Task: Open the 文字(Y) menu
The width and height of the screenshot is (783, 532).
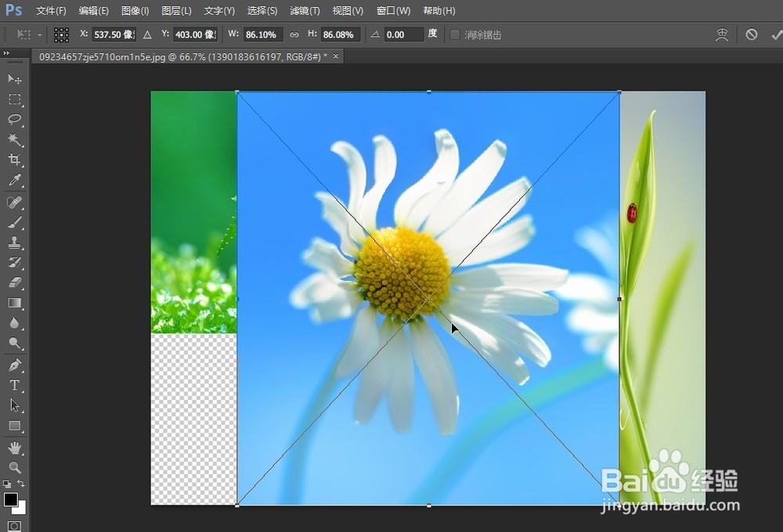Action: pos(219,10)
